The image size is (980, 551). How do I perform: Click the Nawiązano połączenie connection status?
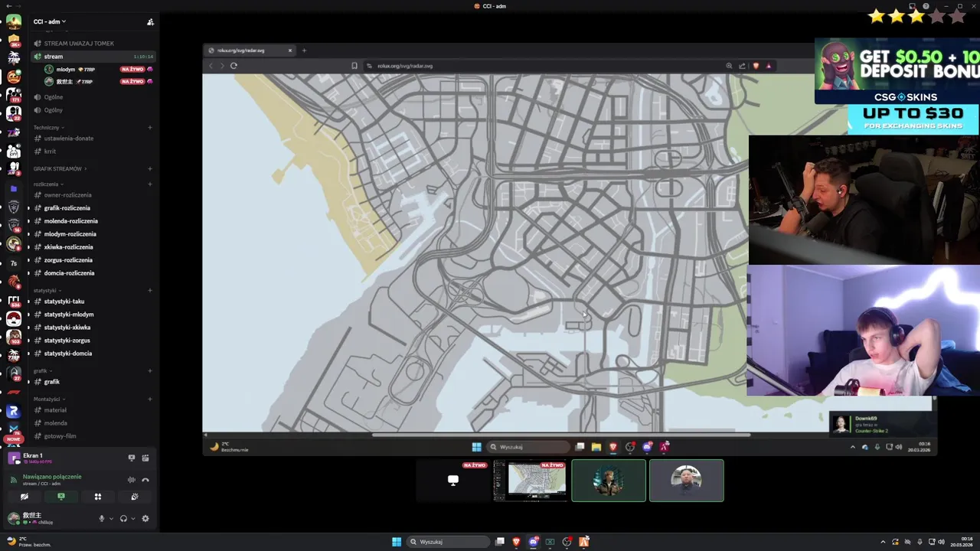52,477
